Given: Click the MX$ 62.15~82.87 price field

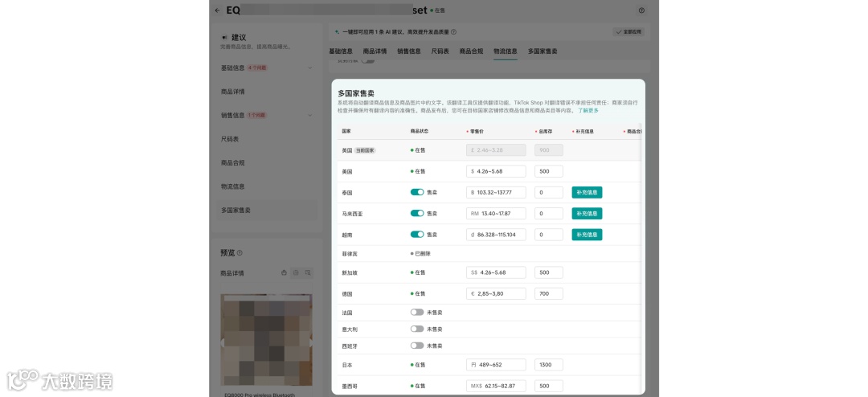Looking at the screenshot, I should (x=496, y=386).
